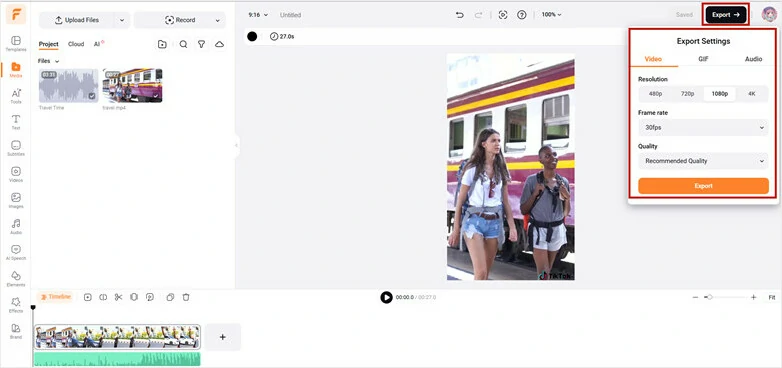Image resolution: width=782 pixels, height=368 pixels.
Task: Expand the Record options dropdown arrow
Action: pos(217,20)
